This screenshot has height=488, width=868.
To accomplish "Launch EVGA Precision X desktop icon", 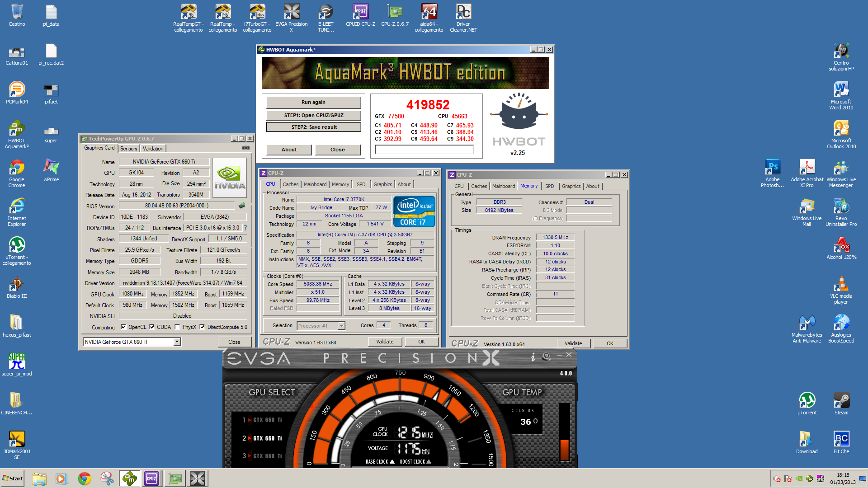I will 292,18.
